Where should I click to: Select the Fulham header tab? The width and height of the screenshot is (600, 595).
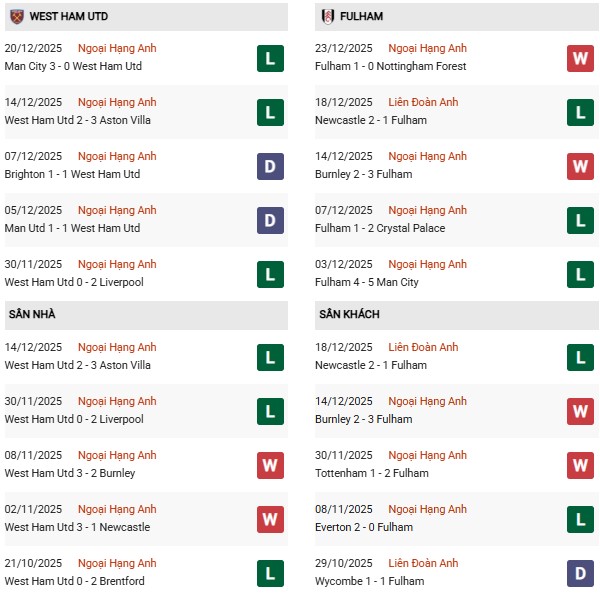pos(361,17)
